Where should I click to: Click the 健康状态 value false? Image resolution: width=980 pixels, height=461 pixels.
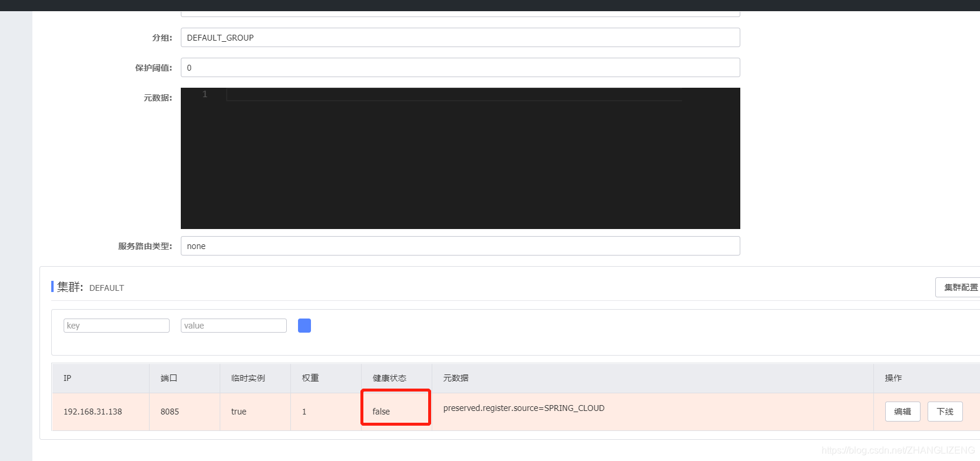tap(381, 412)
